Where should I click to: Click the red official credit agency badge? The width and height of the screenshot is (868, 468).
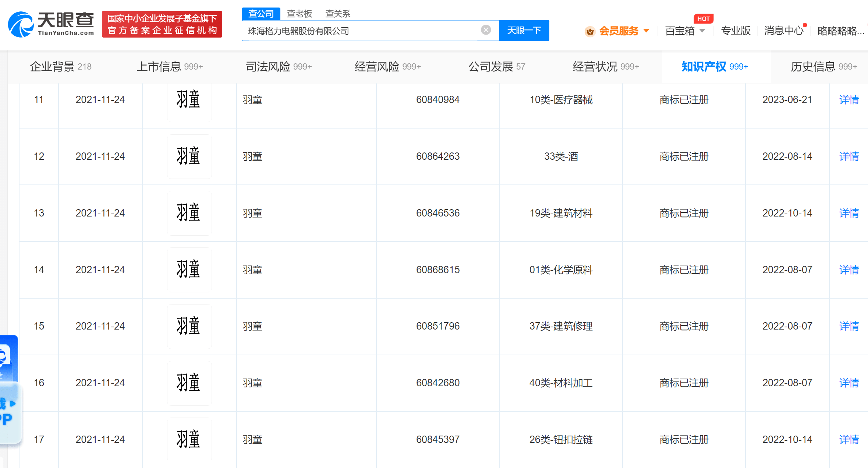pos(162,24)
